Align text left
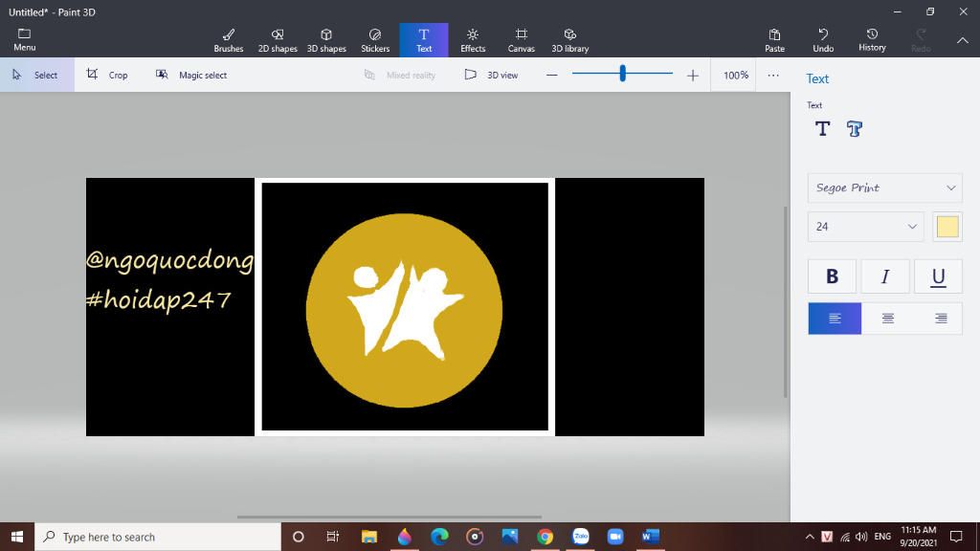980x551 pixels. coord(835,319)
